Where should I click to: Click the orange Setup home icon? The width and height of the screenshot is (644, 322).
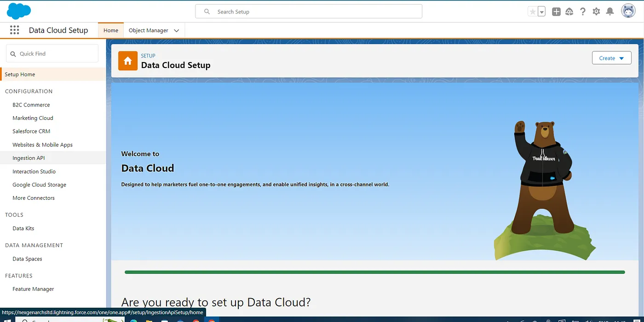(128, 61)
